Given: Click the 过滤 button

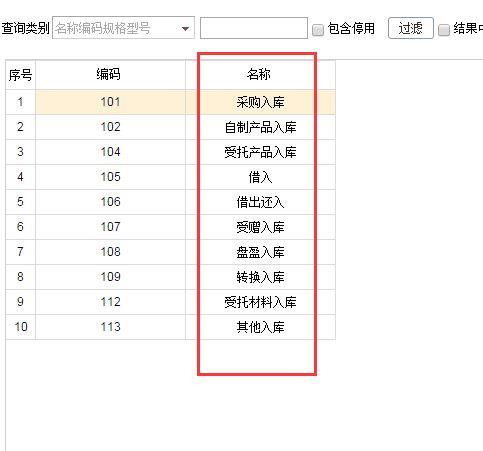Looking at the screenshot, I should click(411, 28).
